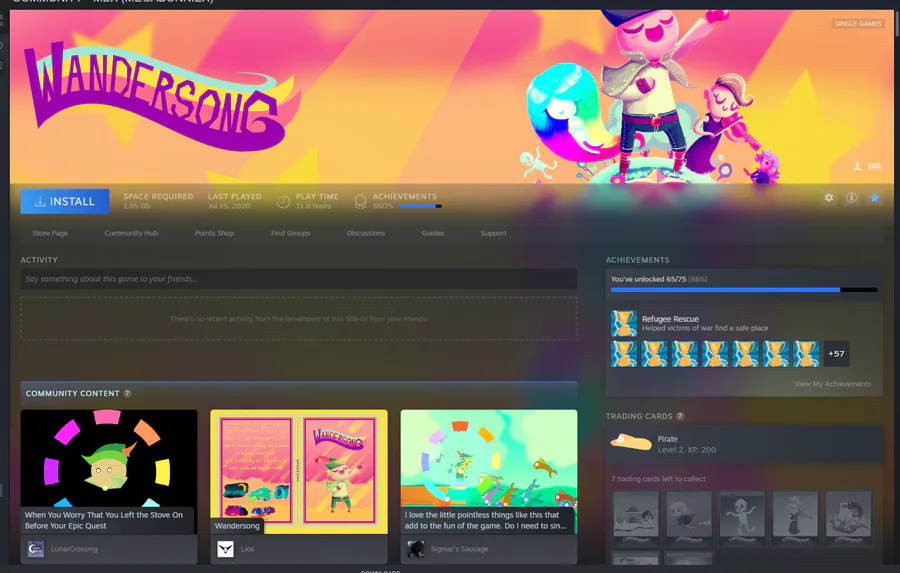Click the achievements progress bar in sidebar

tap(744, 290)
